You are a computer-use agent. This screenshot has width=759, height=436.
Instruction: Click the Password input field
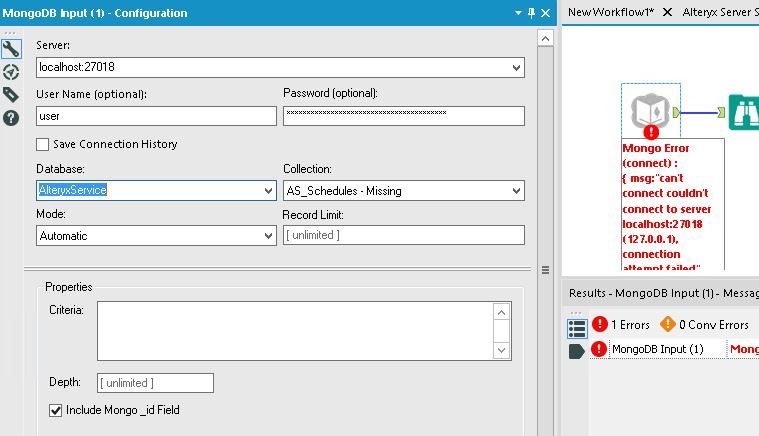404,116
